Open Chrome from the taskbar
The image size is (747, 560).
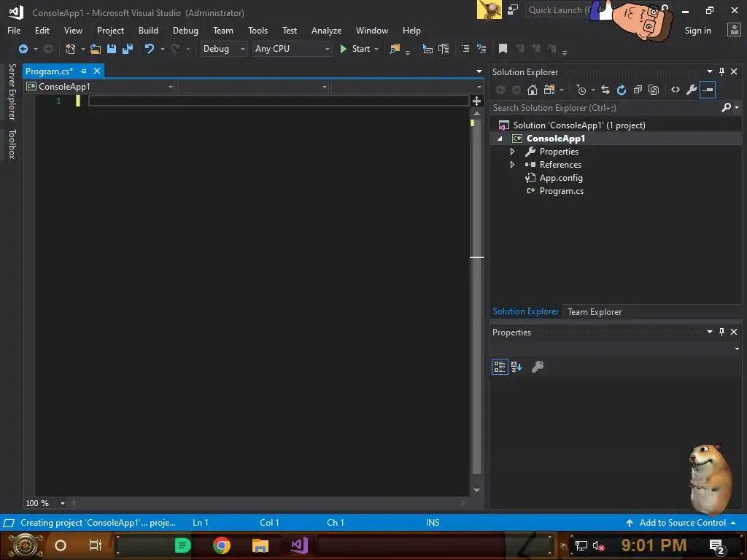[222, 545]
